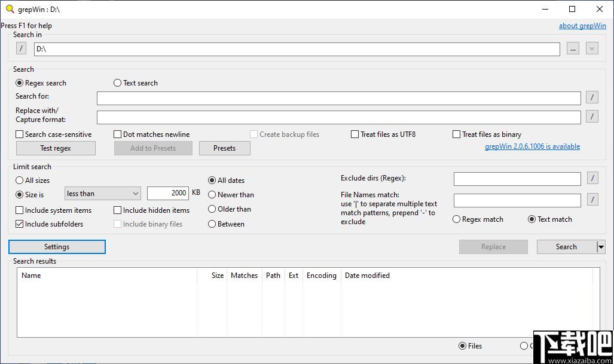Open the less than size comparison dropdown
Image resolution: width=614 pixels, height=364 pixels.
click(103, 193)
